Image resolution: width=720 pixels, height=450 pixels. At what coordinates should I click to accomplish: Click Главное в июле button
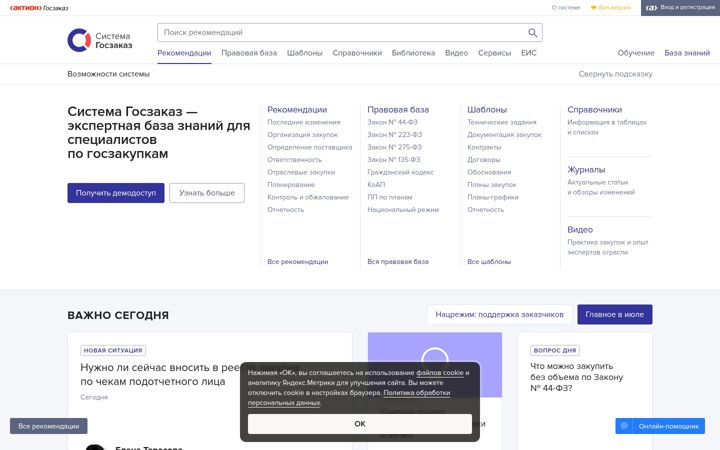click(614, 315)
